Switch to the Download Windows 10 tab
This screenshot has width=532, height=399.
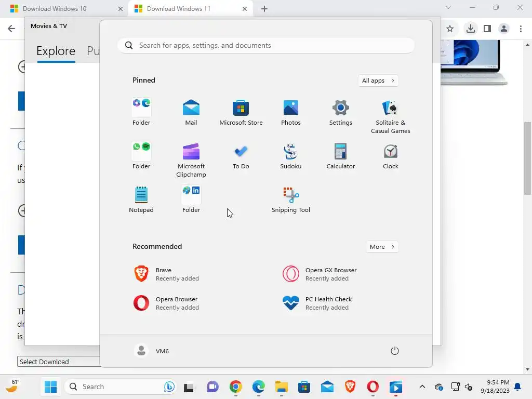point(66,9)
